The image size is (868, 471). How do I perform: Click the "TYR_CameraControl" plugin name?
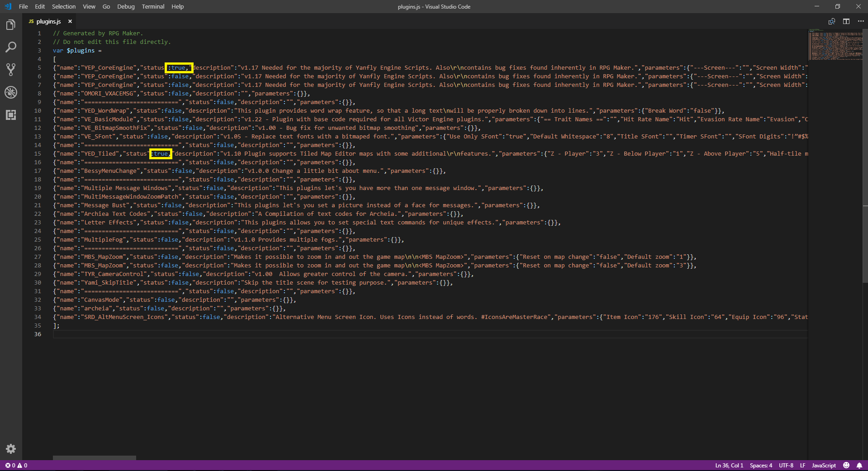tap(114, 274)
